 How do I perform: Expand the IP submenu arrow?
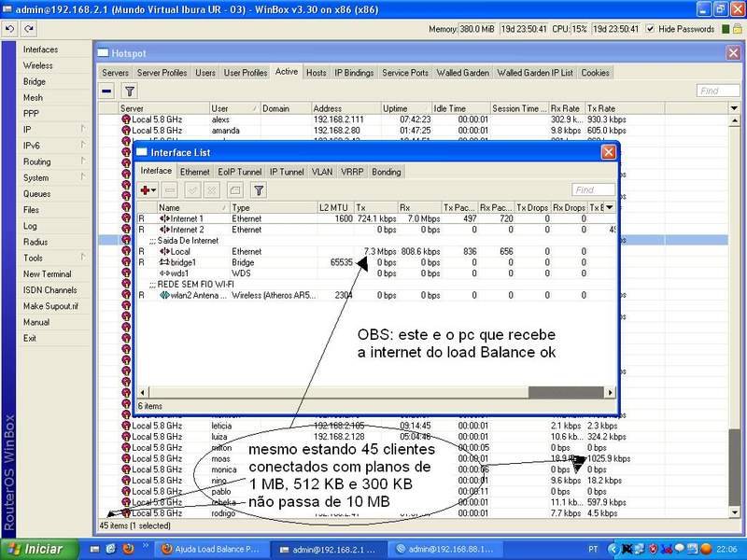click(x=83, y=129)
